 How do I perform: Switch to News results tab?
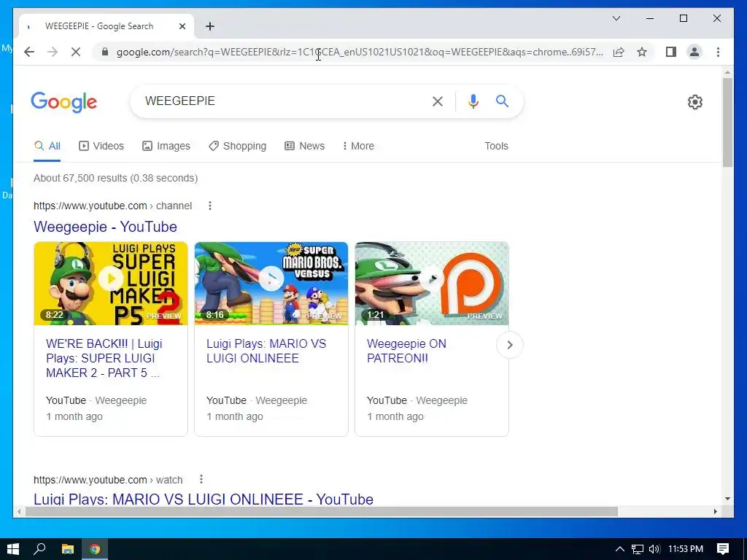point(304,146)
